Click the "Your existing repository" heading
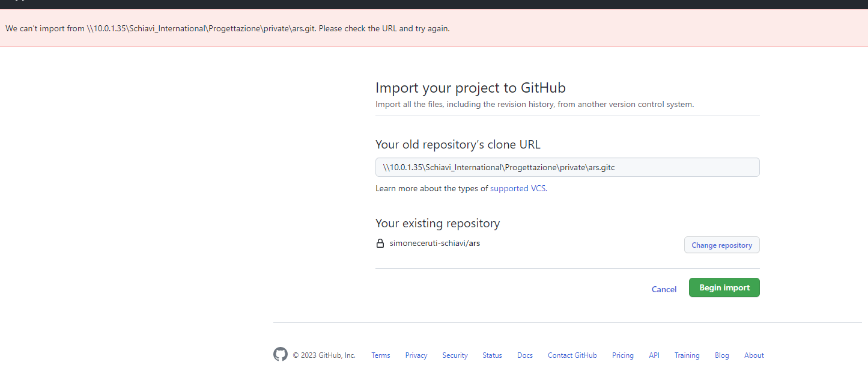The height and width of the screenshot is (371, 868). coord(437,223)
